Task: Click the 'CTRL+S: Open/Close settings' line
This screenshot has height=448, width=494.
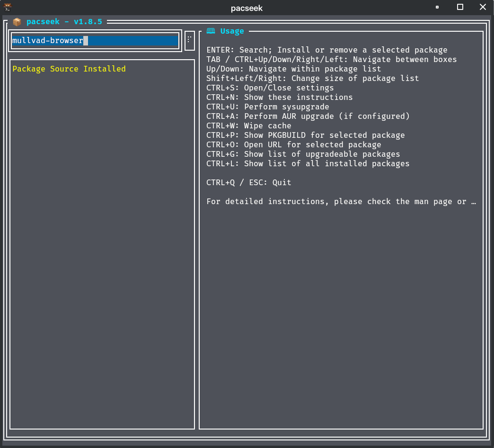Action: [x=270, y=88]
